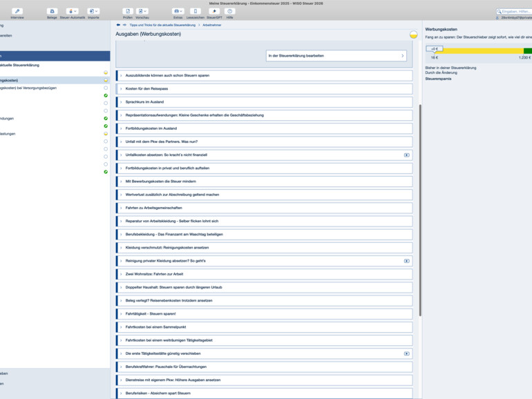Viewport: 532px width, 399px height.
Task: Open the tip Fahrtätigkeit - Steuern sparen!
Action: click(265, 313)
